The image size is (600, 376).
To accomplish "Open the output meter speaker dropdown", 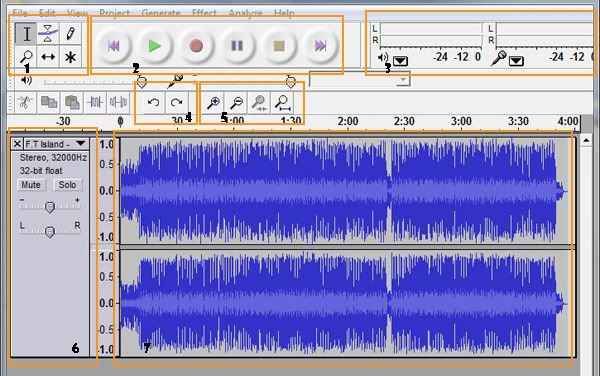I will click(400, 61).
